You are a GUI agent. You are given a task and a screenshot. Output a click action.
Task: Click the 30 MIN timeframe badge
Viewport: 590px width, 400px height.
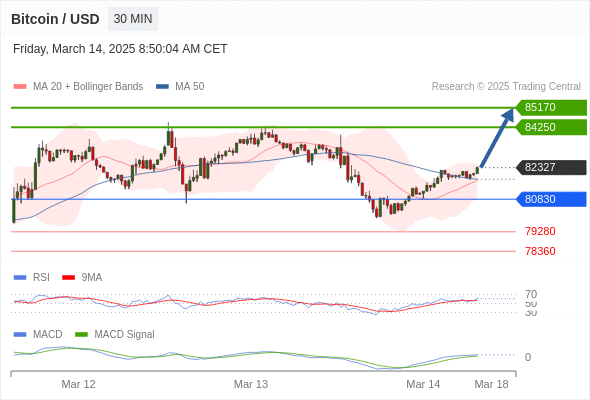(133, 19)
